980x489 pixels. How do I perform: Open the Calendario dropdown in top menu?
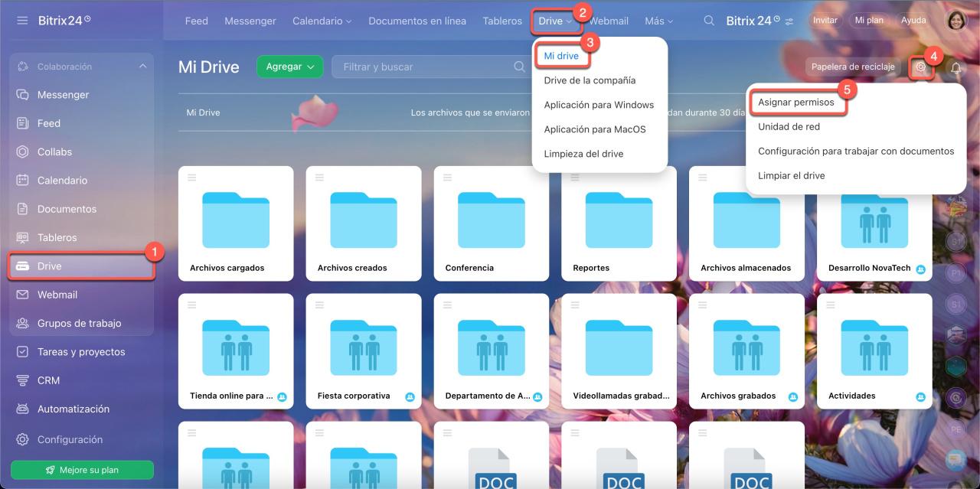(x=322, y=21)
